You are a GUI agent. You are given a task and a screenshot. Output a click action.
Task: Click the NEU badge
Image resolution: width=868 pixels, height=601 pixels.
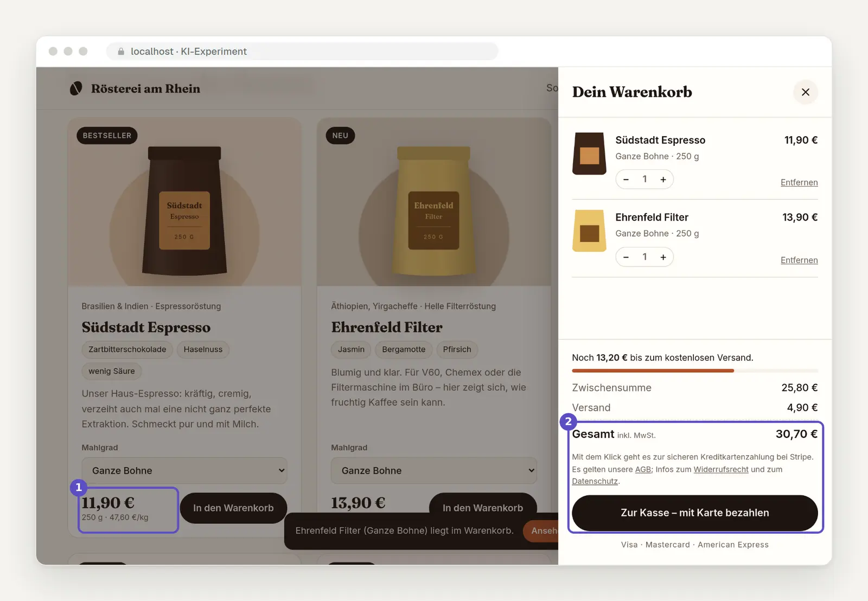point(340,136)
